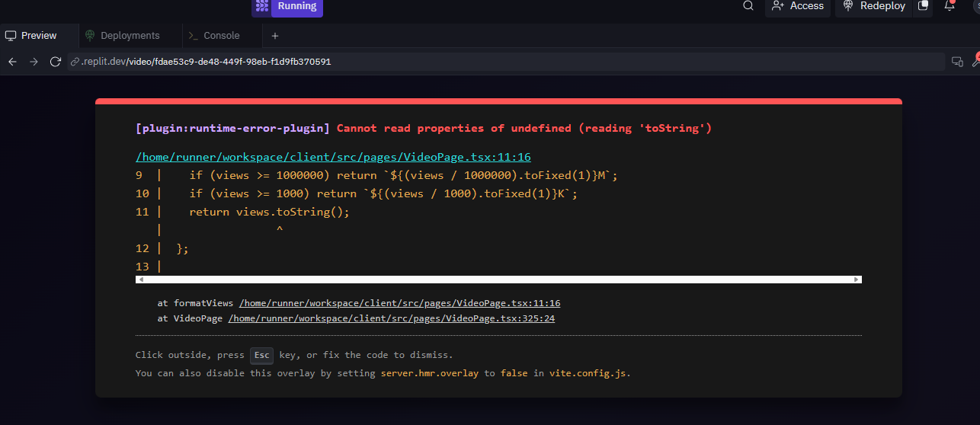Open the Replit grid icon beside Running
This screenshot has width=980, height=425.
click(x=261, y=7)
